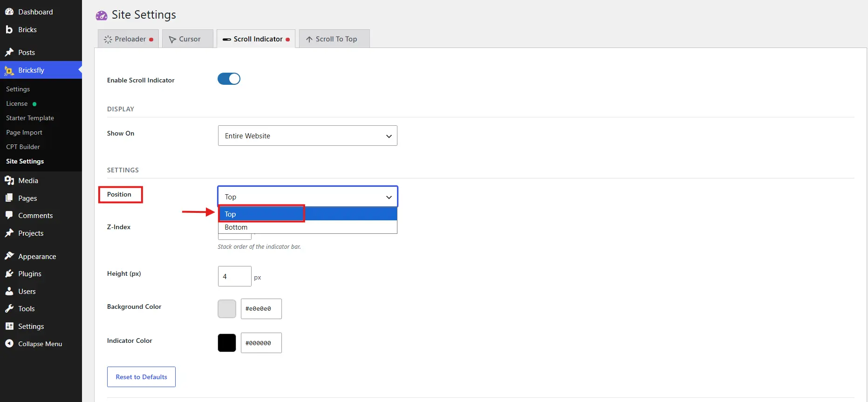Open Page Import submenu item
Screen dimensions: 868x402
point(24,132)
